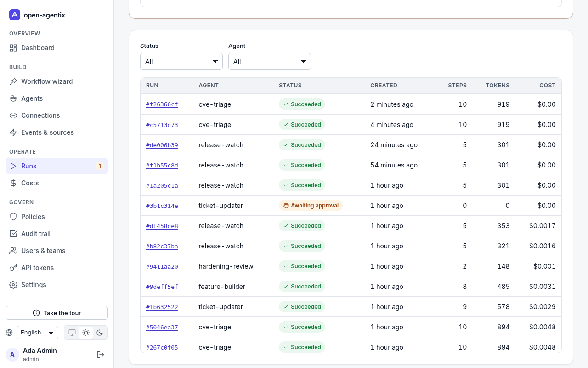
Task: Open the Agents section
Action: coord(57,98)
